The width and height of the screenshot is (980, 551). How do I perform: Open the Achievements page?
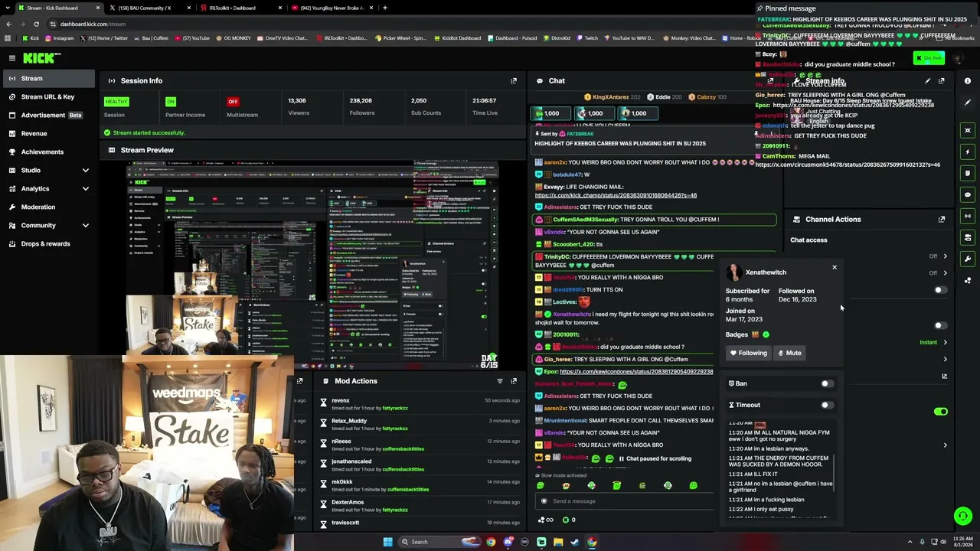click(x=47, y=152)
